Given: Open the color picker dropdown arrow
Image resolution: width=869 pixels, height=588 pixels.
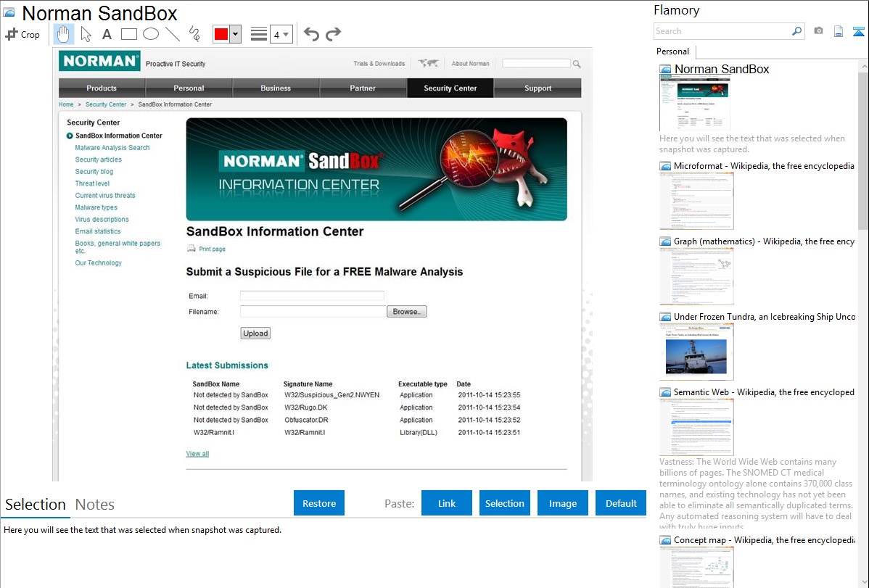Looking at the screenshot, I should [x=236, y=34].
